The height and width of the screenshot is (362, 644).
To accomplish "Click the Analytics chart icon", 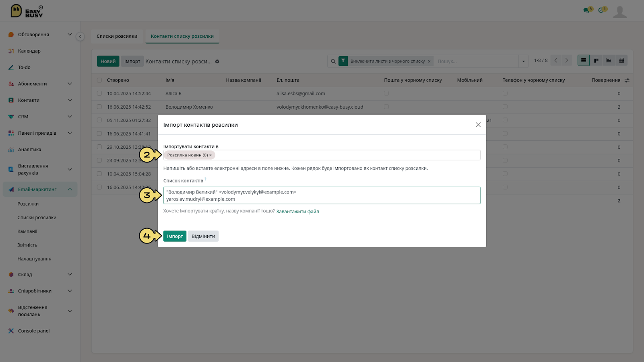I will (x=11, y=150).
